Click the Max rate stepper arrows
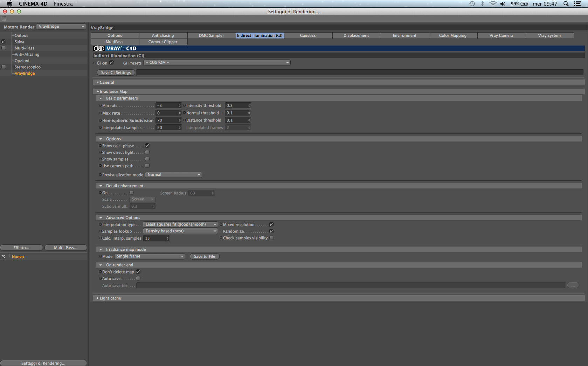Screen dimensions: 588x366 click(180, 113)
